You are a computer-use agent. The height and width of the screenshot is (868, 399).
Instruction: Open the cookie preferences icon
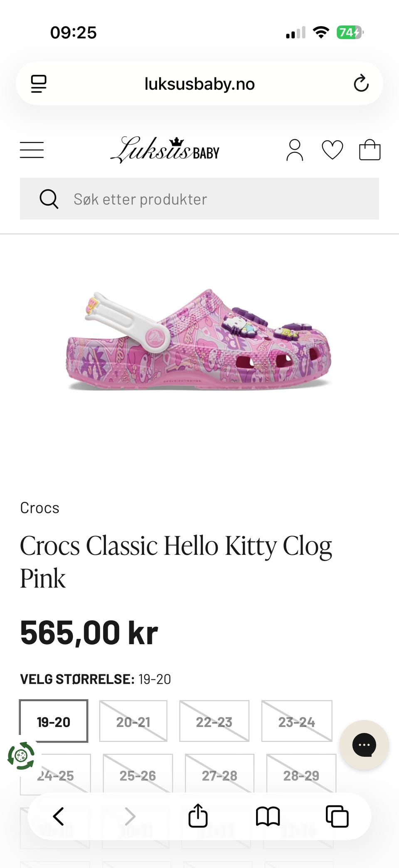pyautogui.click(x=21, y=756)
